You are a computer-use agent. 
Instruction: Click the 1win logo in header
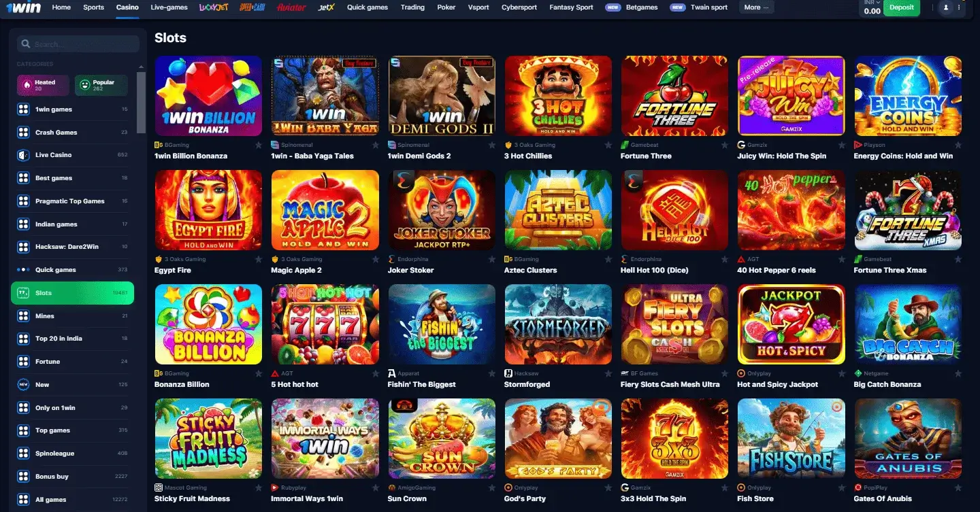(x=24, y=7)
